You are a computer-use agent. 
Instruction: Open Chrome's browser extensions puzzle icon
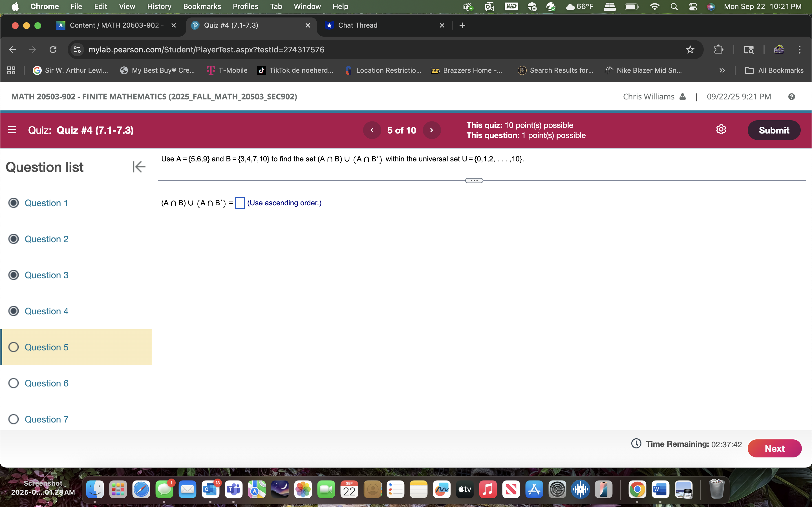719,49
